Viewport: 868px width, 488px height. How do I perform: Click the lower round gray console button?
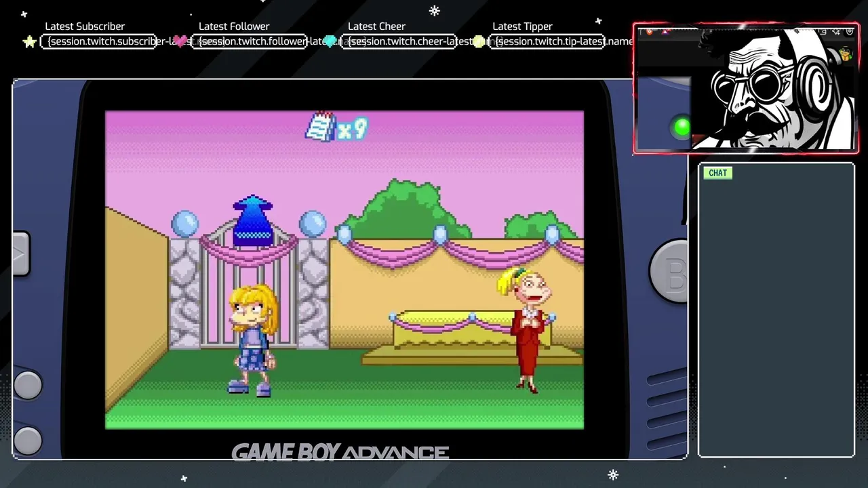28,441
